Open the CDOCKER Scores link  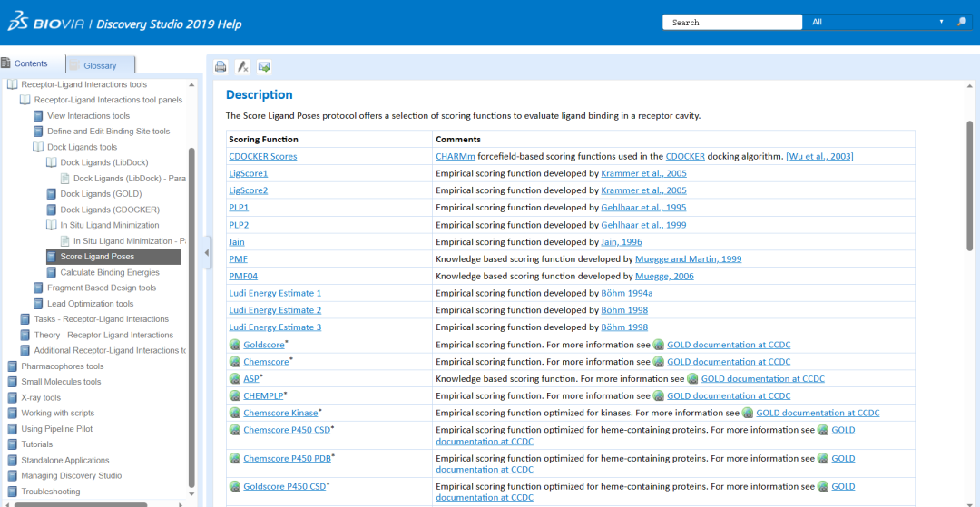263,157
